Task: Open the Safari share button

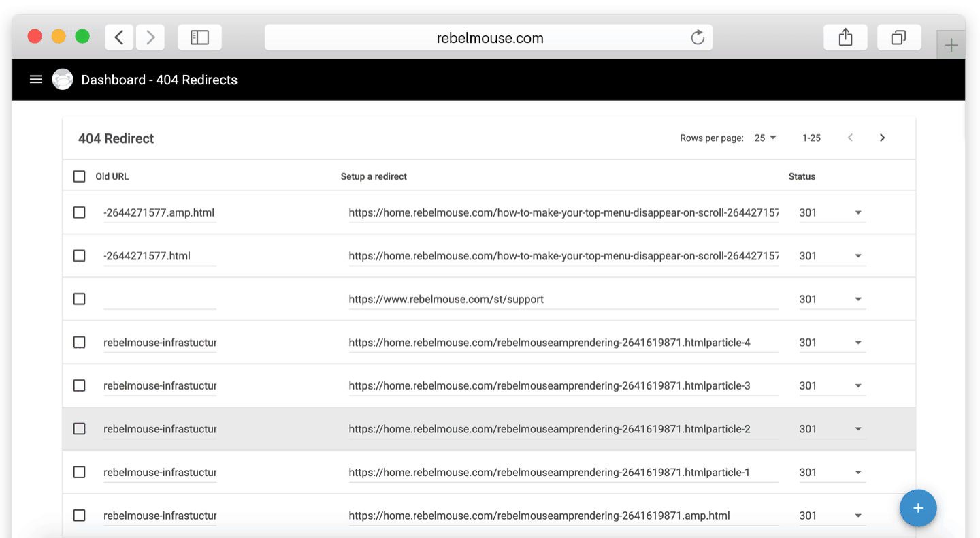Action: coord(845,37)
